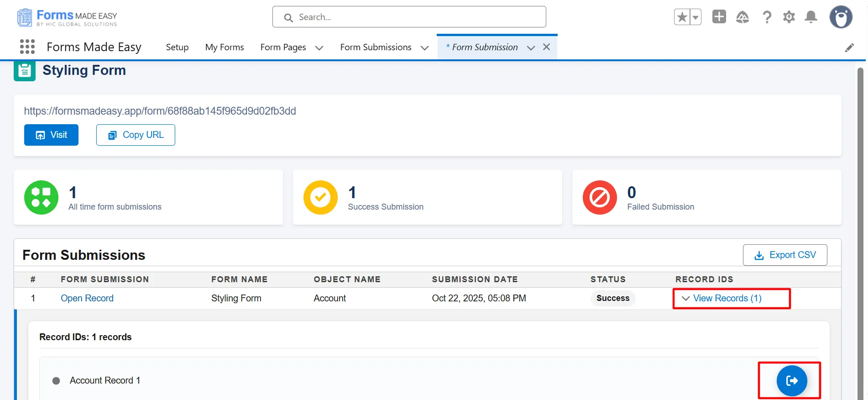Open the Open Record link

coord(87,298)
